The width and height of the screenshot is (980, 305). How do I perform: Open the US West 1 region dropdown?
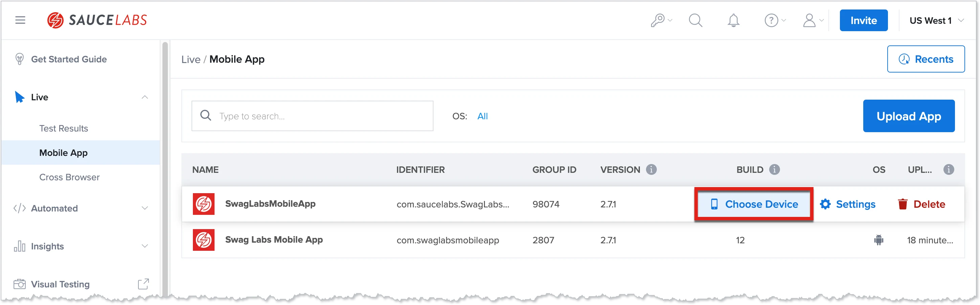pos(936,21)
